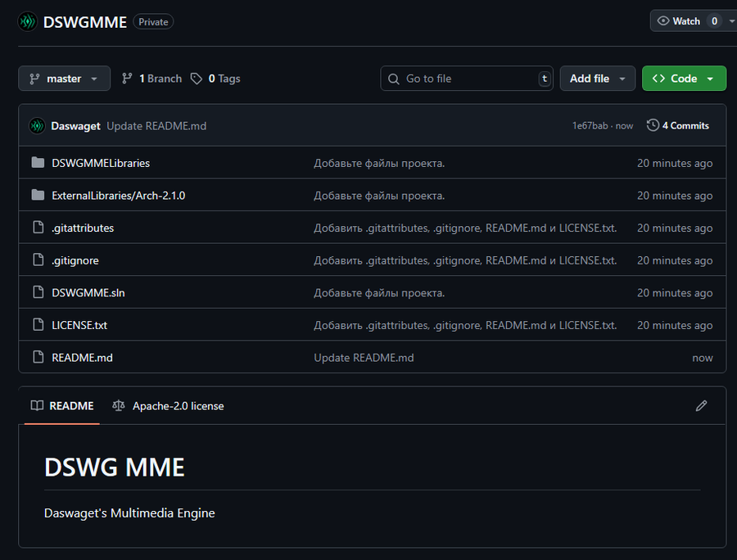Open commit hash 1e67bab link
This screenshot has height=560, width=737.
[x=590, y=125]
